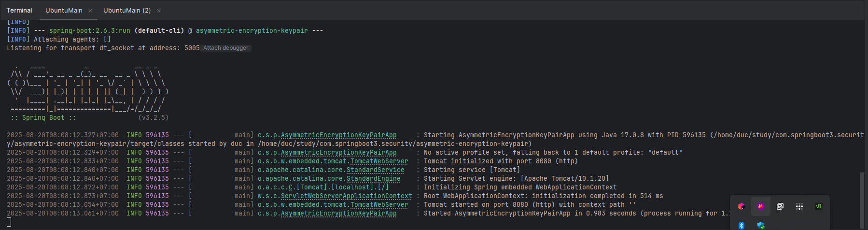Switch to the UbuntuMain (2) tab
This screenshot has height=230, width=868.
coord(127,10)
